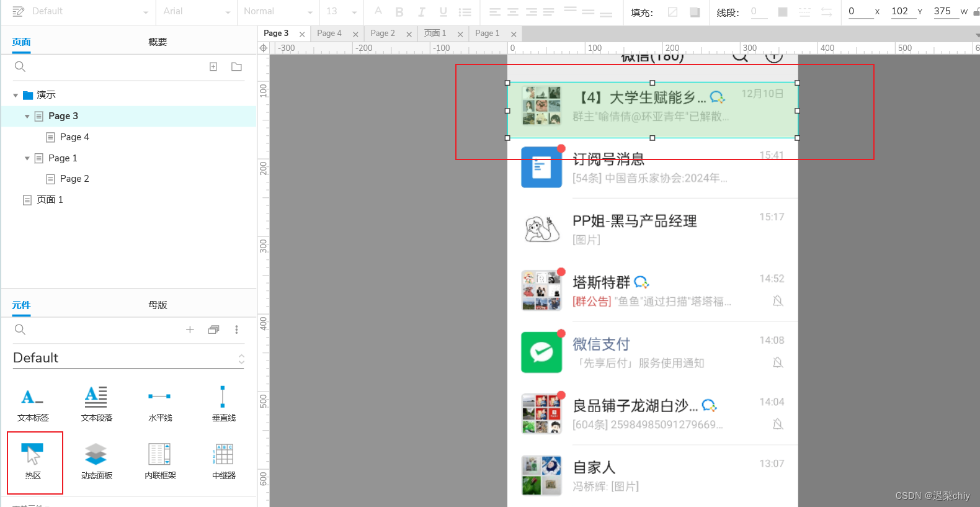Click the X position input field
The image size is (980, 507).
tap(861, 11)
